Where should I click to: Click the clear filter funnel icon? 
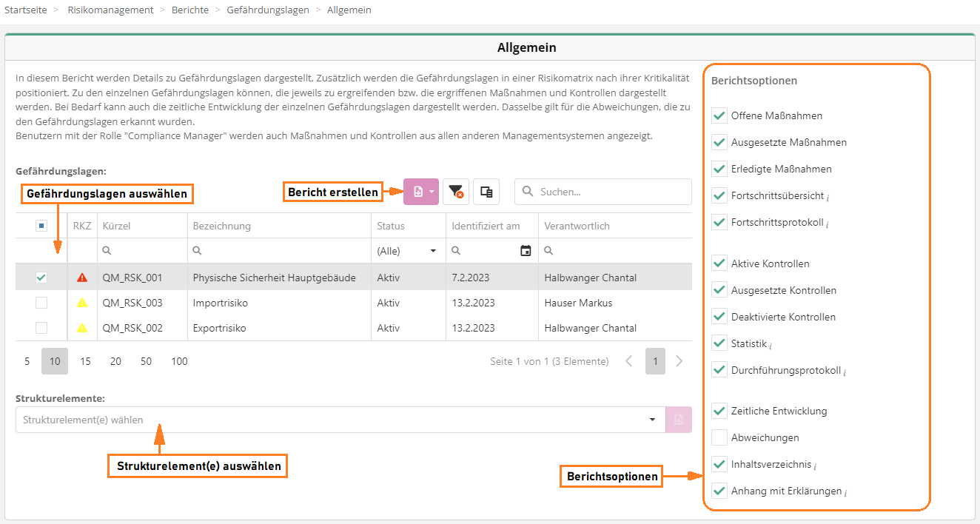(x=456, y=192)
